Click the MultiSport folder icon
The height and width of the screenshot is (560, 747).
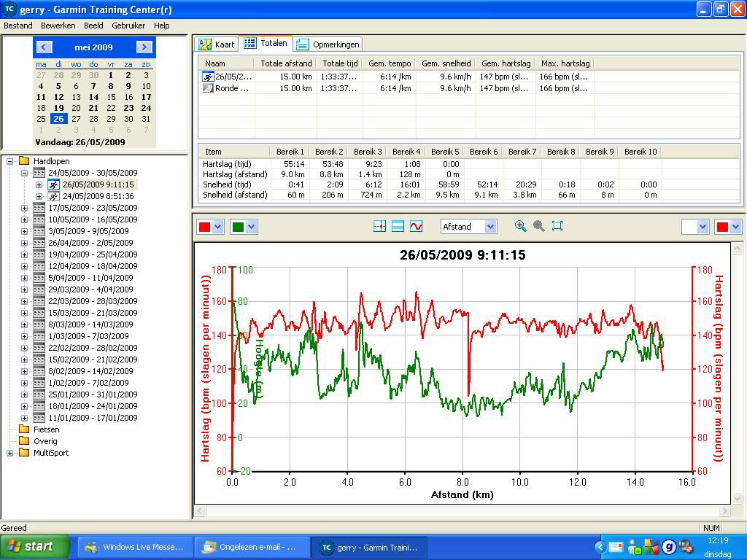[x=24, y=453]
